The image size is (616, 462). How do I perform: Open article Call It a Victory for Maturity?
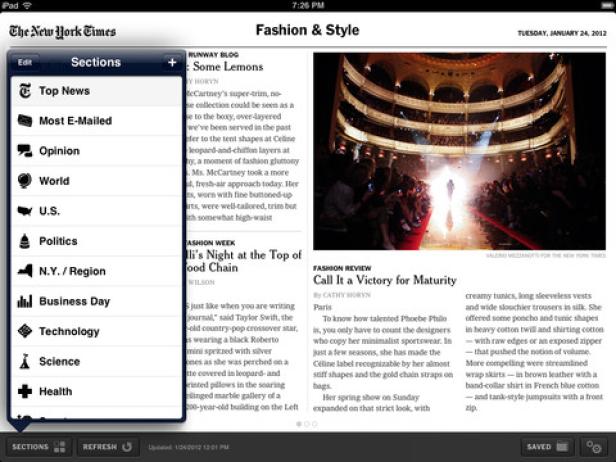pyautogui.click(x=385, y=280)
